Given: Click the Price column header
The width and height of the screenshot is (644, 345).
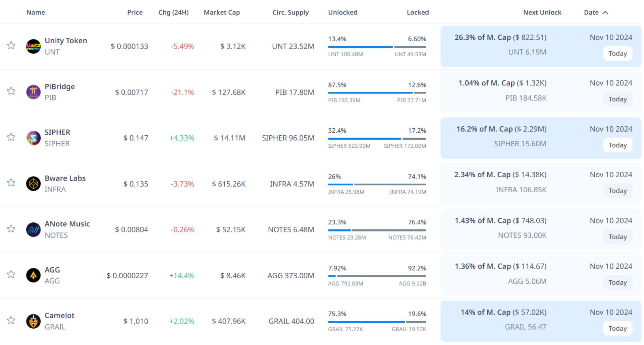Looking at the screenshot, I should pos(135,12).
